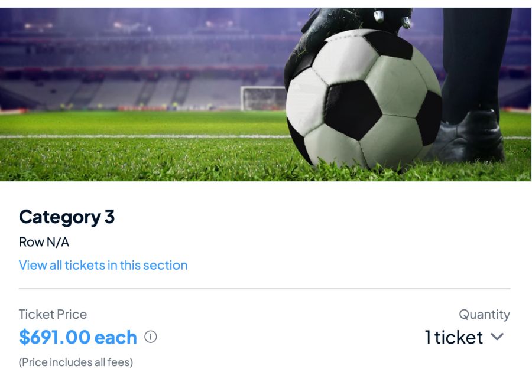Viewport: 532px width, 392px height.
Task: Click the soccer stadium banner image
Action: [266, 92]
